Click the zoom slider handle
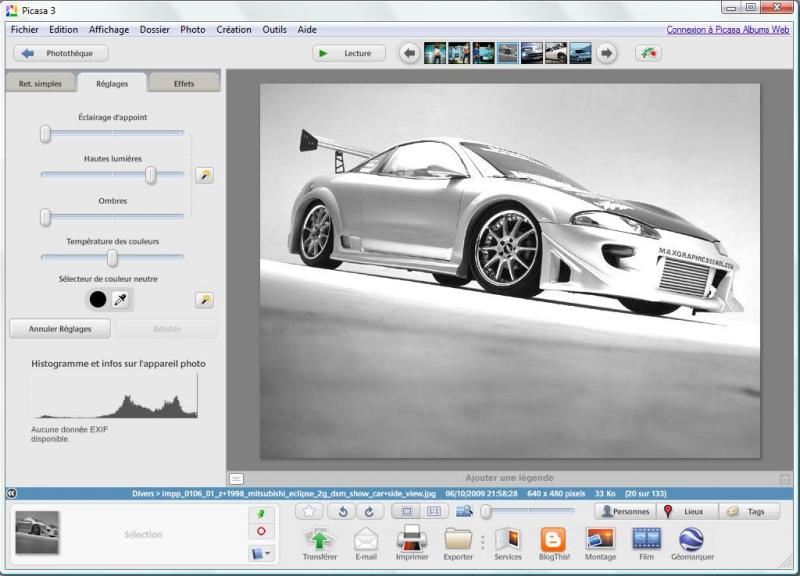Viewport: 800px width, 576px height. 486,511
